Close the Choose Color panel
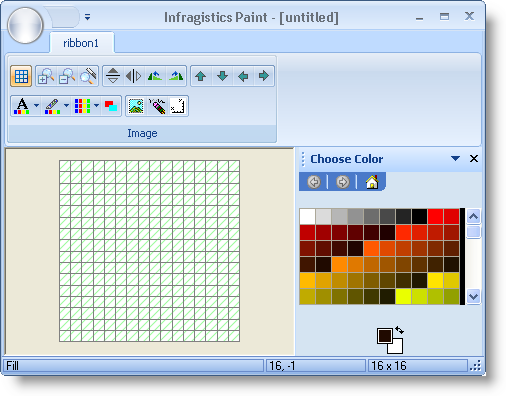This screenshot has width=506, height=396. point(474,159)
